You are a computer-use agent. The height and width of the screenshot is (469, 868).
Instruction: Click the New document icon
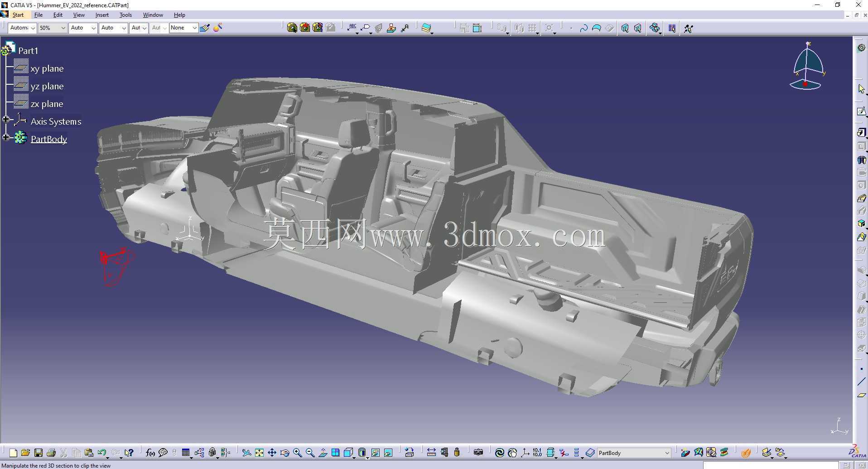13,453
